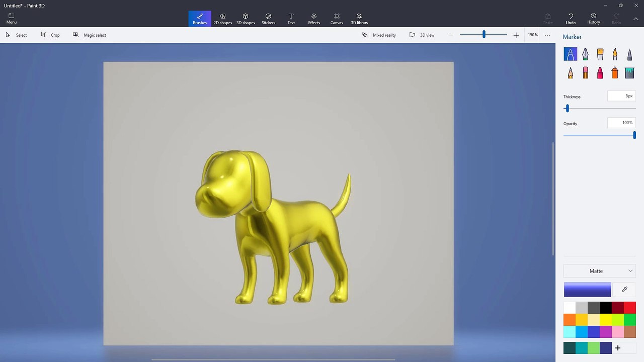Screen dimensions: 644x362
Task: Open the 3D library tab
Action: pos(359,19)
